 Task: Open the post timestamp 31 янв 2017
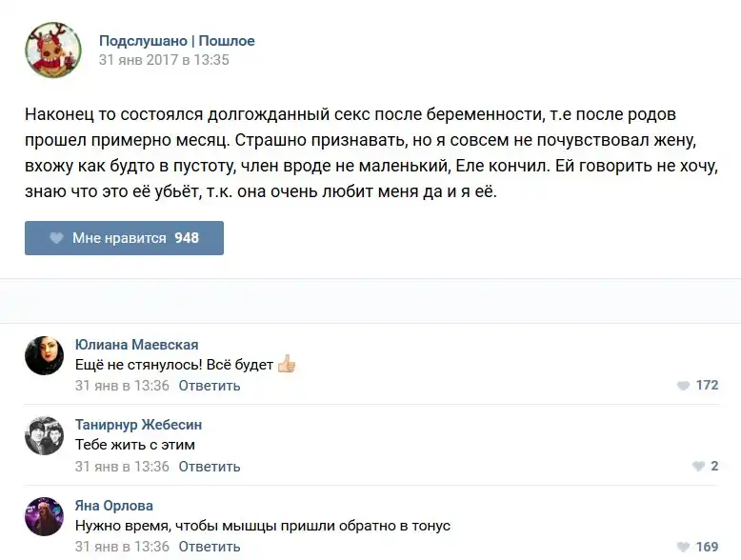point(164,60)
